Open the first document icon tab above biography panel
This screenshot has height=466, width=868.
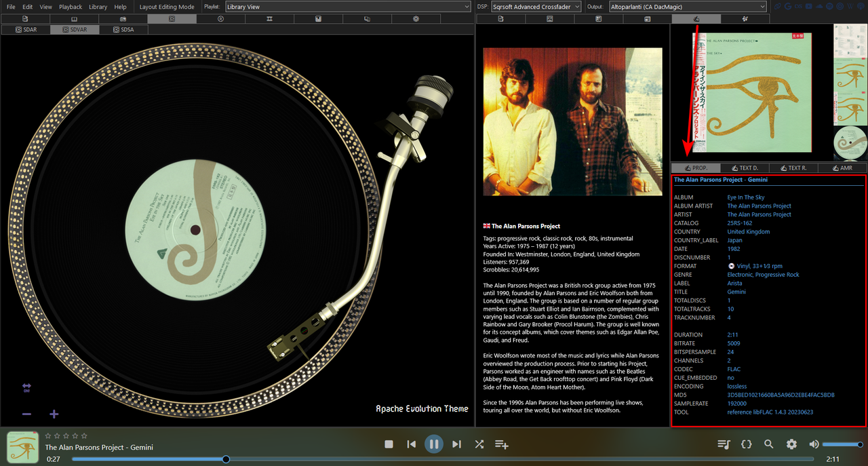(501, 19)
